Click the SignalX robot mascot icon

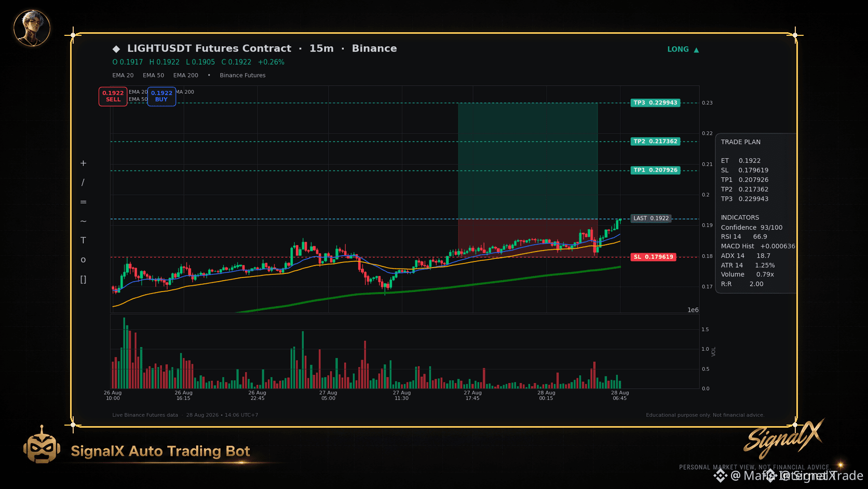coord(42,445)
